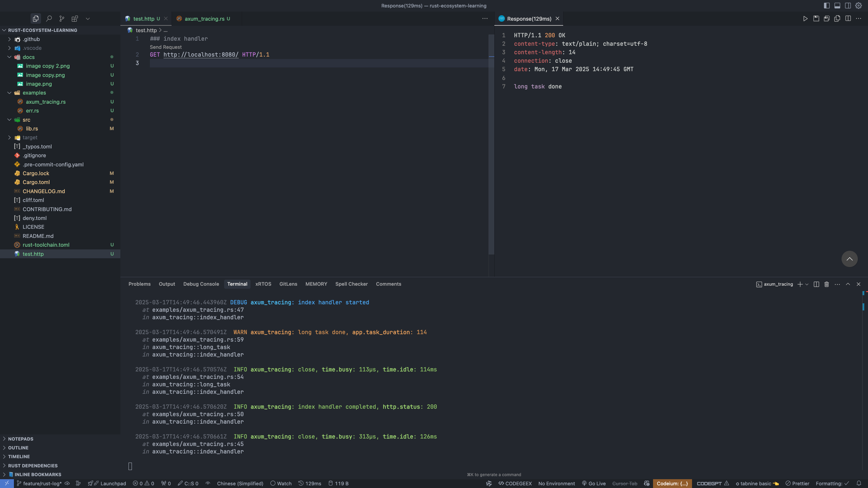Open more actions for test.http editor group
The width and height of the screenshot is (868, 488).
(x=485, y=19)
